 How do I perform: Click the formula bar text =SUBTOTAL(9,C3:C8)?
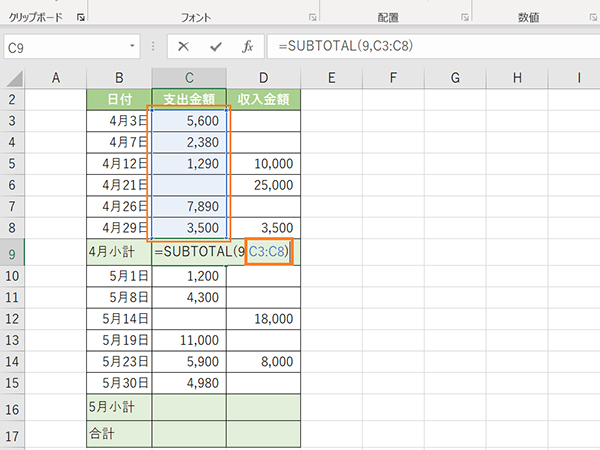[350, 47]
